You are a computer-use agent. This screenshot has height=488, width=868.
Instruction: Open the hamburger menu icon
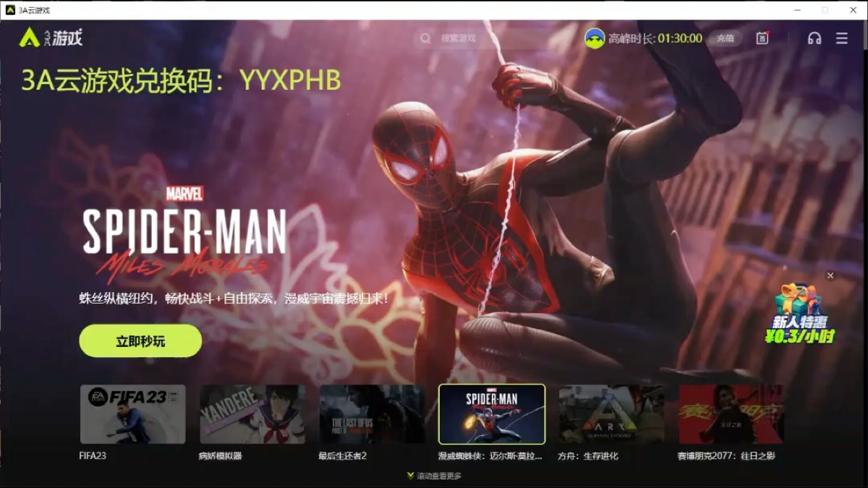[842, 38]
